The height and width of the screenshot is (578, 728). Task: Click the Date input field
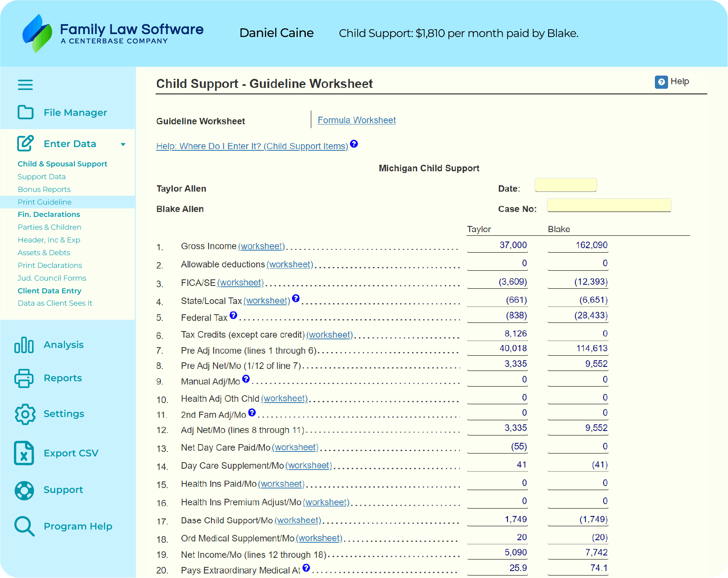565,185
